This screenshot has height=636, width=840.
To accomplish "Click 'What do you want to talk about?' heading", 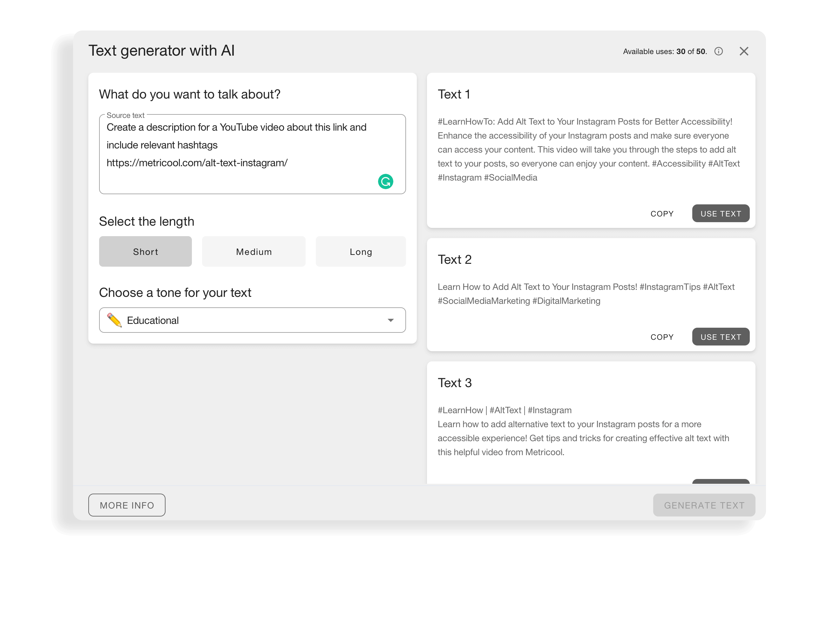I will coord(189,94).
